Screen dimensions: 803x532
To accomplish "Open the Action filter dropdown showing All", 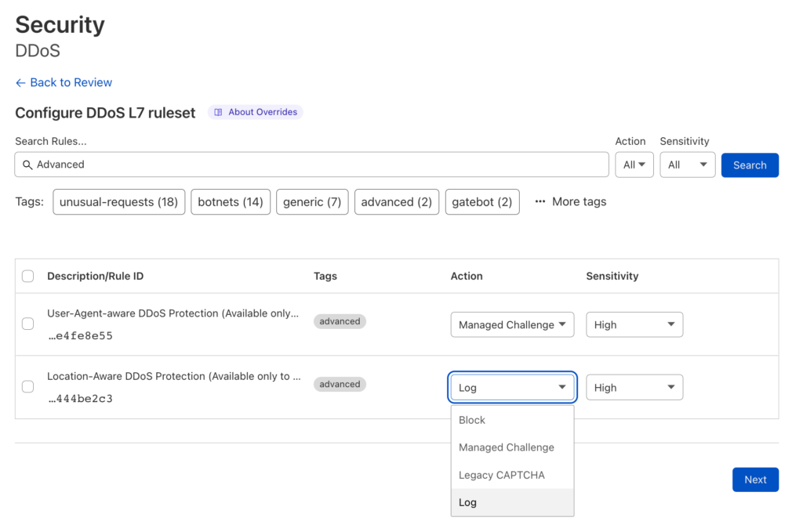I will [x=634, y=165].
